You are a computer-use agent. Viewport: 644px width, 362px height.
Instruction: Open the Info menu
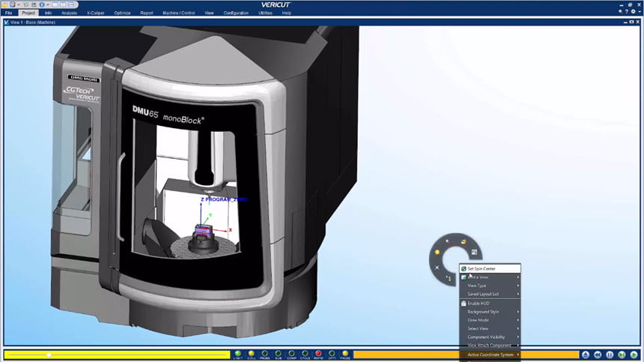(48, 13)
